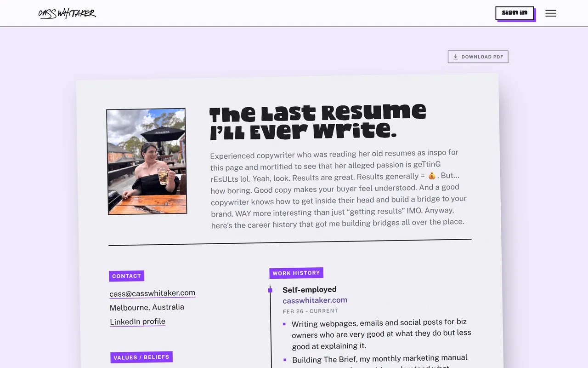Visit the casswhitaker.com work history link
Screen dimensions: 588x368
click(x=315, y=300)
